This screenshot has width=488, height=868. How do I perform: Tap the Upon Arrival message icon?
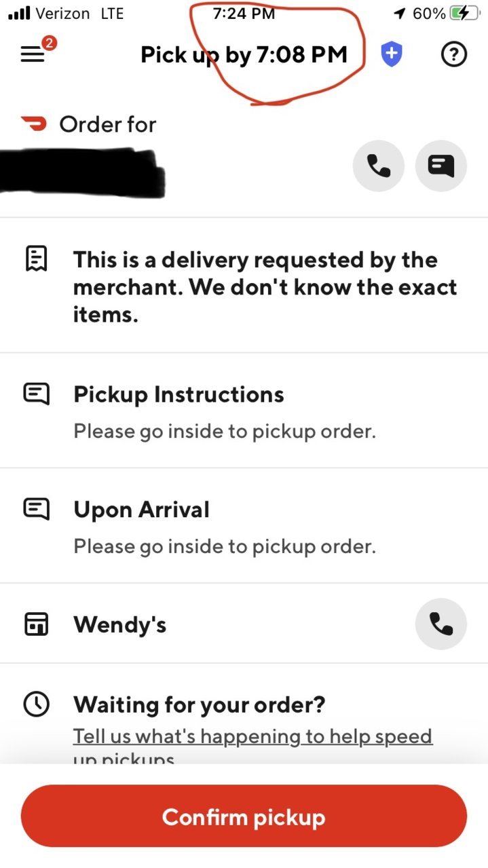point(36,509)
